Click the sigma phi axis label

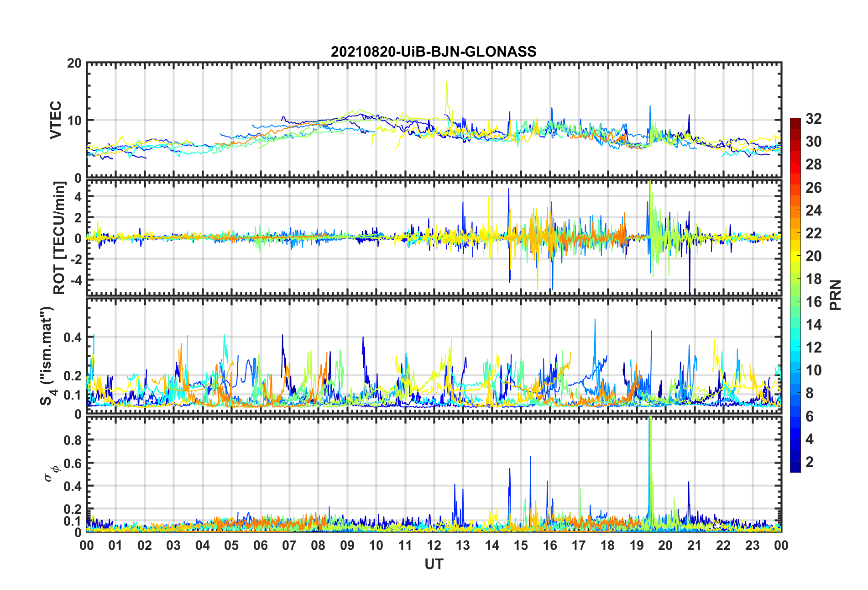(51, 474)
